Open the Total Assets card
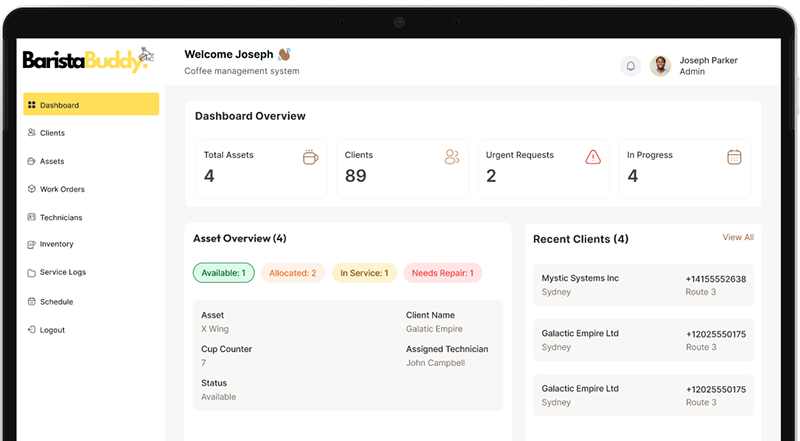 261,168
